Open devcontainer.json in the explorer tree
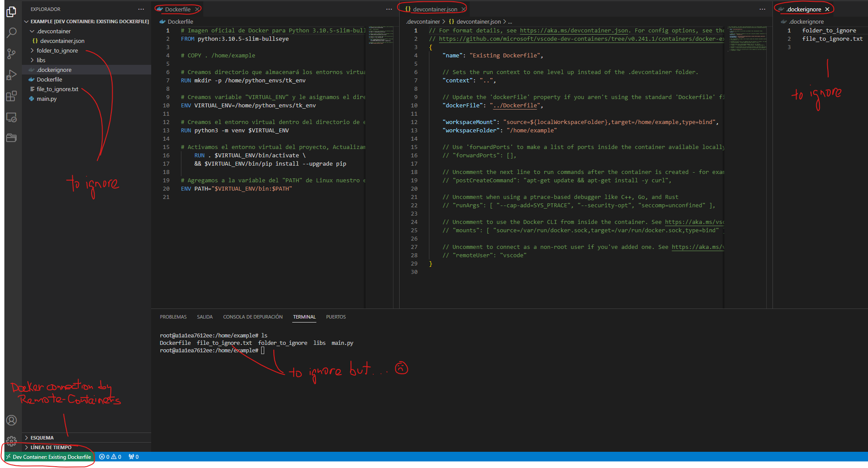 [86, 41]
